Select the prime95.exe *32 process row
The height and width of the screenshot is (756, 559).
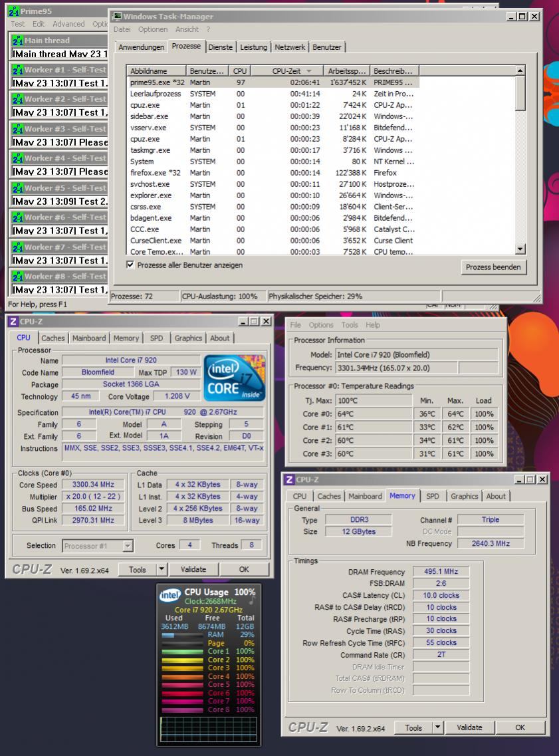pyautogui.click(x=273, y=82)
